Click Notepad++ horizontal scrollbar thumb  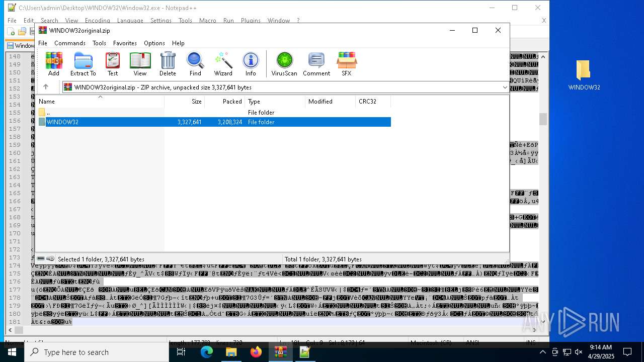click(19, 330)
